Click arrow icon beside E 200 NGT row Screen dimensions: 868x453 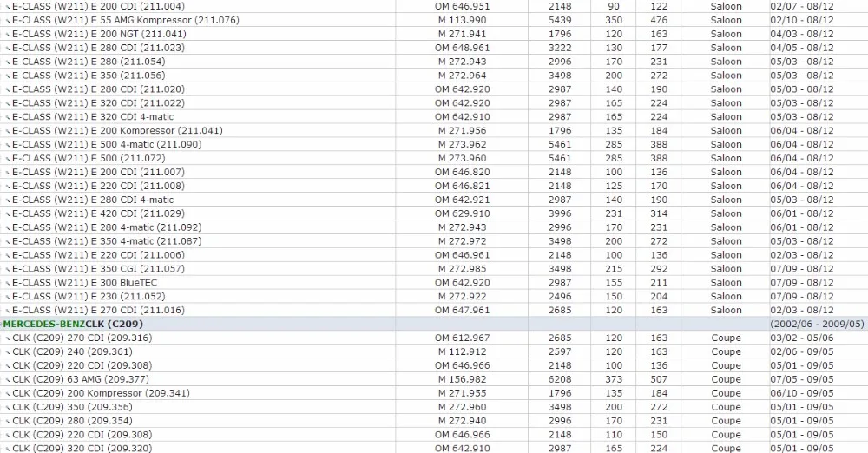[x=8, y=35]
